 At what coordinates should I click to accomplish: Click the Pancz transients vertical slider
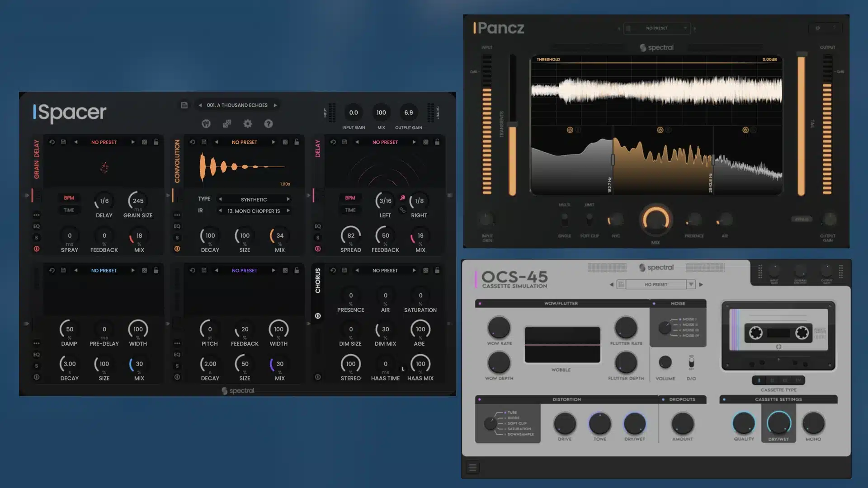coord(513,125)
